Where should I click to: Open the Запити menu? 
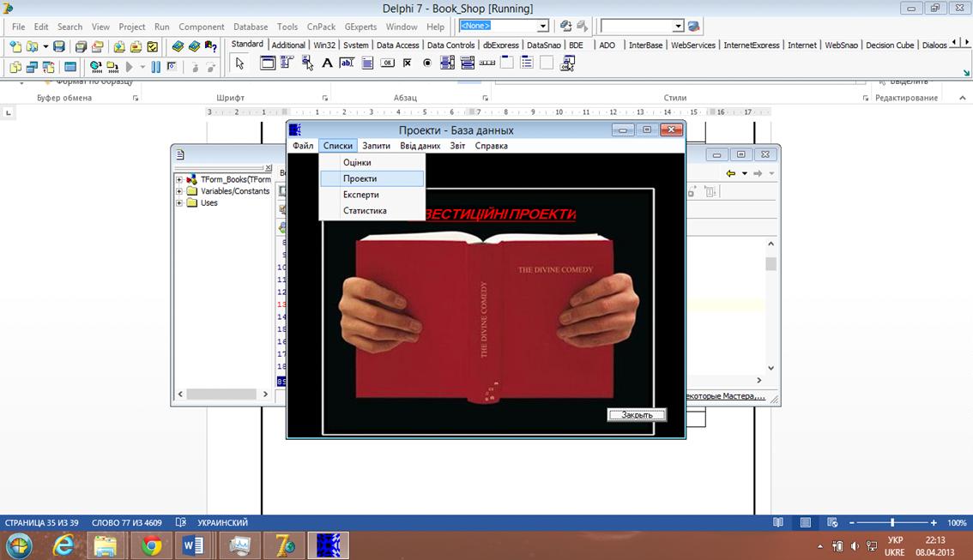(x=376, y=146)
